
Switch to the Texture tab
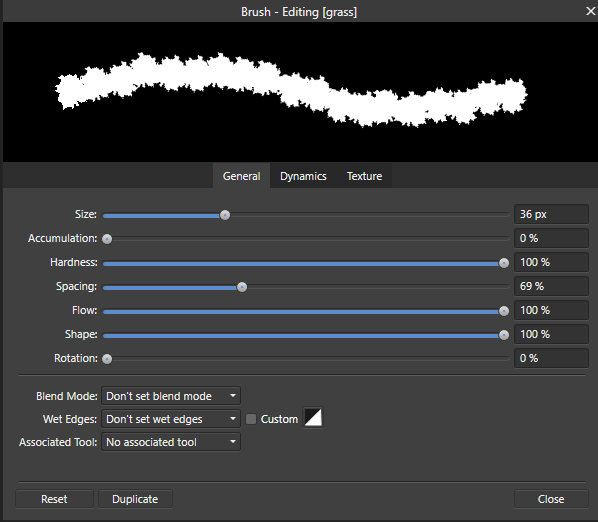pyautogui.click(x=364, y=176)
